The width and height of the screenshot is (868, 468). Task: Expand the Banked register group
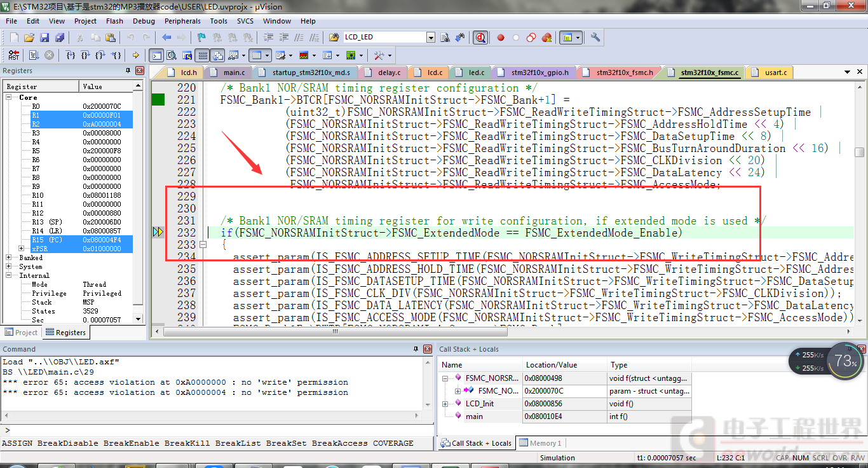tap(9, 258)
